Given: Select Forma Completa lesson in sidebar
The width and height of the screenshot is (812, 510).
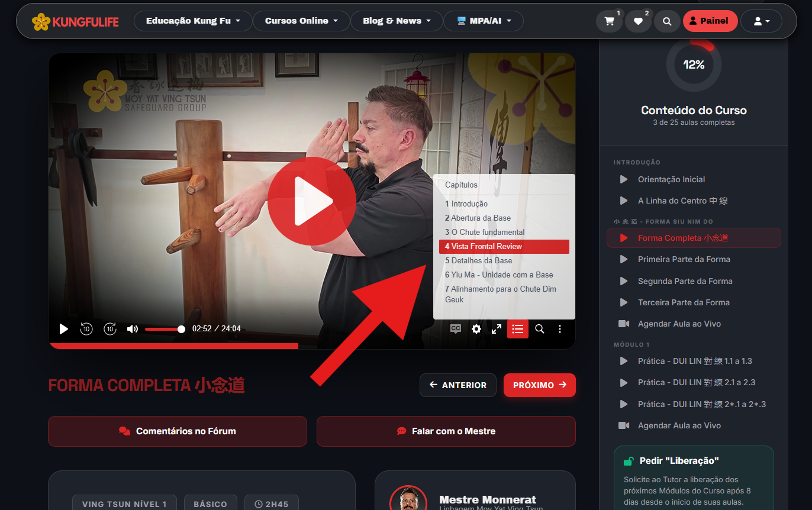Looking at the screenshot, I should (x=694, y=238).
